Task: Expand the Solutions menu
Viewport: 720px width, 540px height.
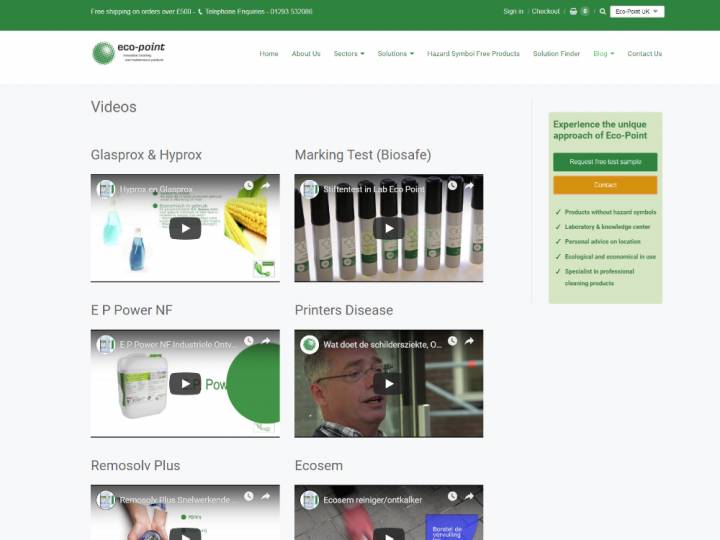Action: 395,54
